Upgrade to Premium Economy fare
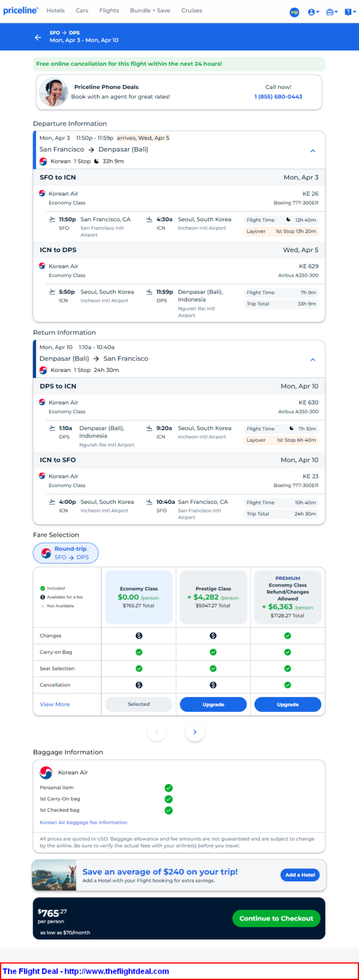 coord(288,704)
